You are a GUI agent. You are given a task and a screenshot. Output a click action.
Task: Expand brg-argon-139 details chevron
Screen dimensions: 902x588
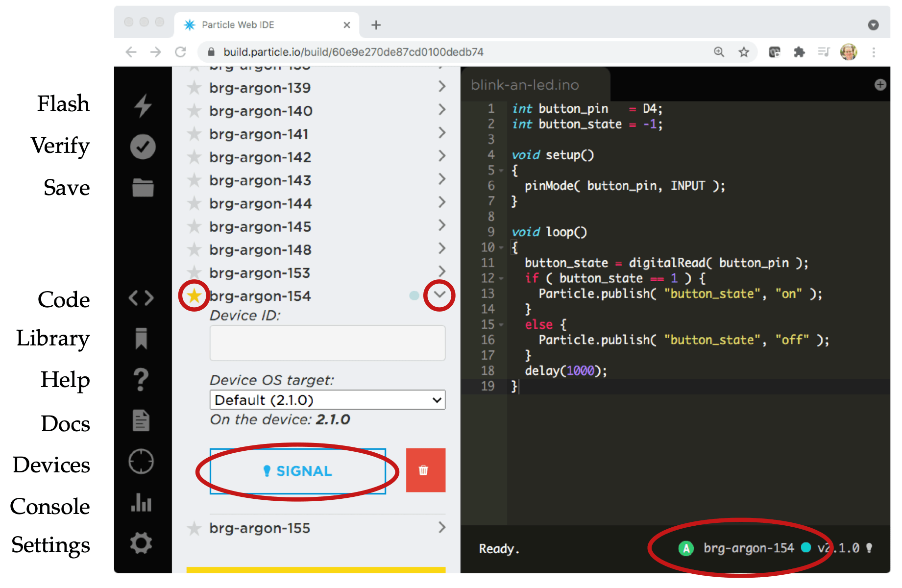coord(441,86)
